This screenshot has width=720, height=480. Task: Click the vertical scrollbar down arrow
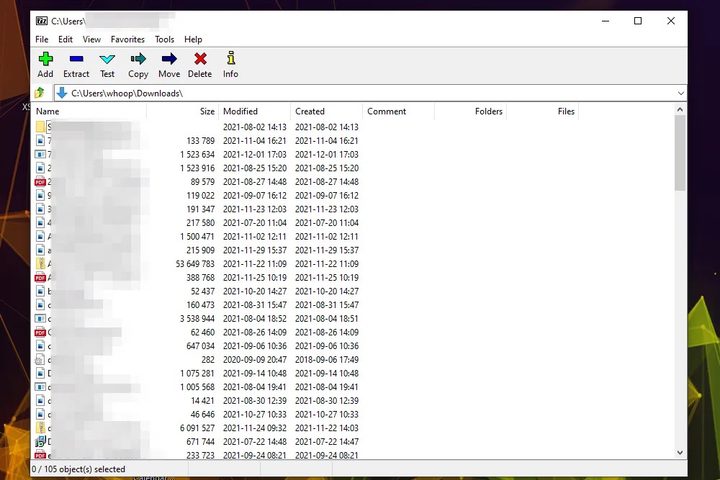point(680,452)
